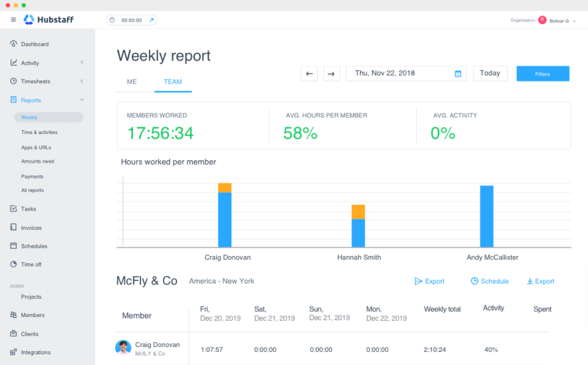
Task: Click the Time off sidebar icon
Action: point(14,264)
